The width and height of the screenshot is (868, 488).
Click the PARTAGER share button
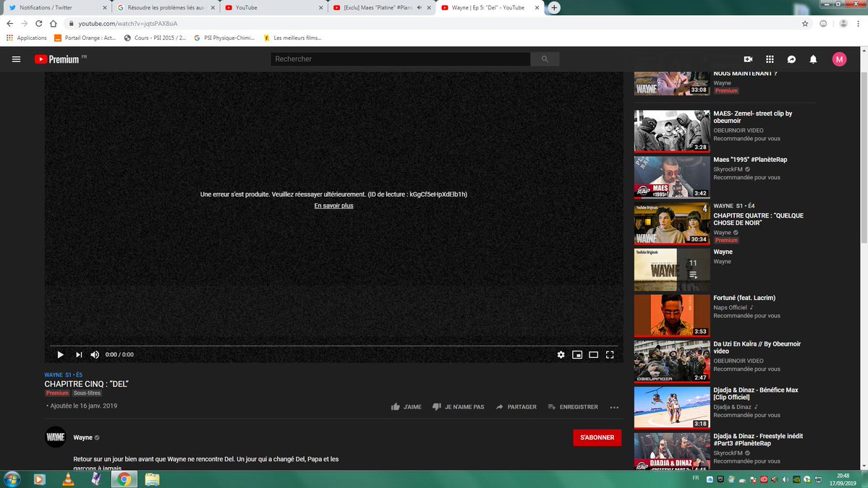pos(516,407)
